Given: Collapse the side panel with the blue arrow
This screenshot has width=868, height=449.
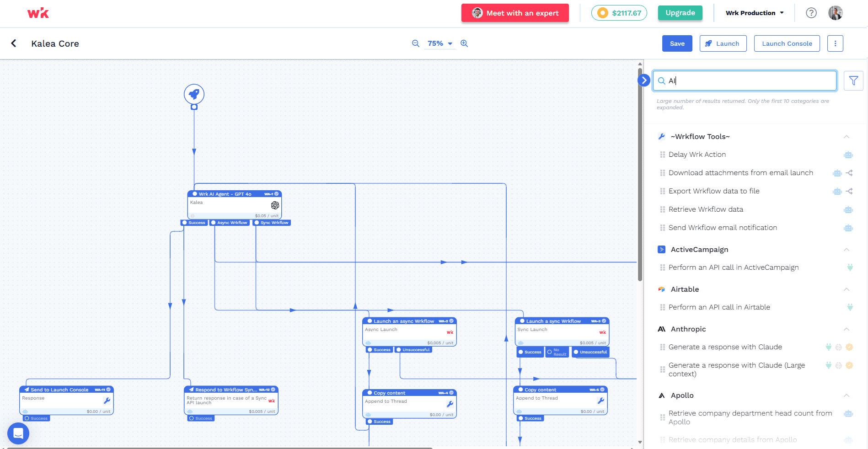Looking at the screenshot, I should [644, 80].
